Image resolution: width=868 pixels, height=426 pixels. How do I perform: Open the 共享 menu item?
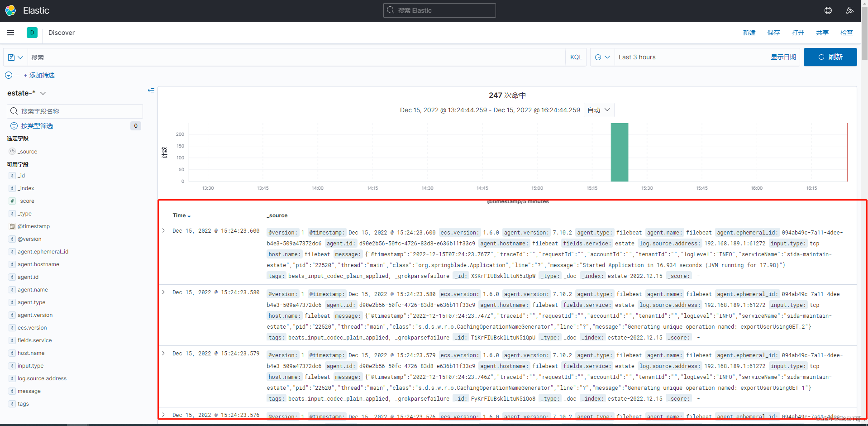pyautogui.click(x=822, y=33)
